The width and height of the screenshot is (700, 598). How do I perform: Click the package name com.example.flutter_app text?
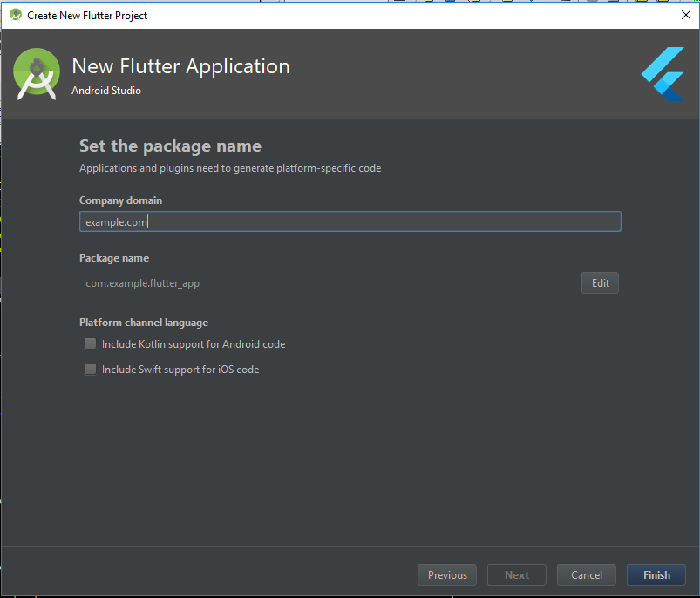[142, 283]
